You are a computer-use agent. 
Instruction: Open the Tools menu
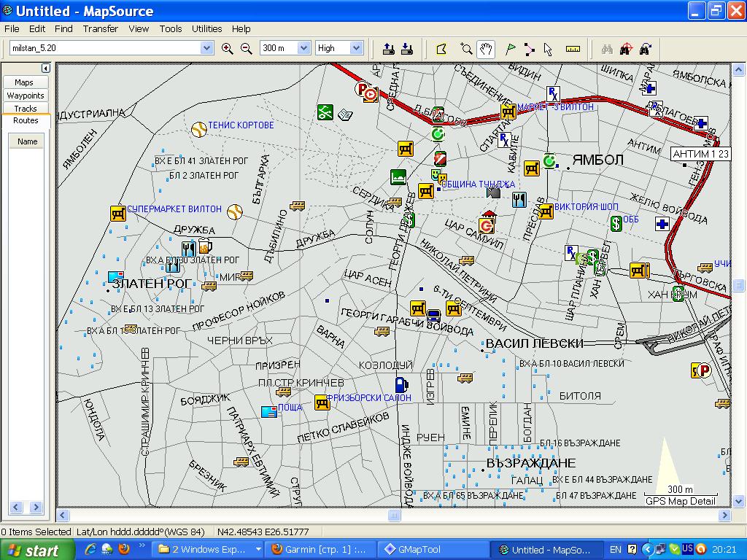click(171, 28)
